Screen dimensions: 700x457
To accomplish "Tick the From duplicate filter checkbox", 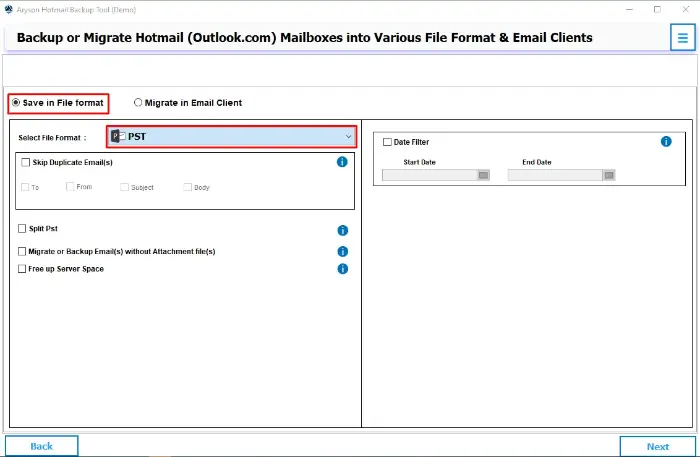I will point(70,186).
